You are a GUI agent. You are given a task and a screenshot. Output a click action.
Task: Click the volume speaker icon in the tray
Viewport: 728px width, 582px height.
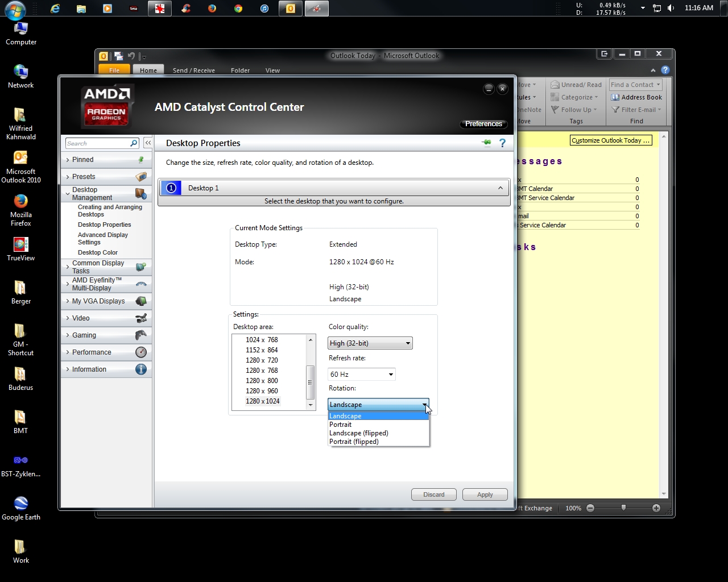tap(671, 8)
